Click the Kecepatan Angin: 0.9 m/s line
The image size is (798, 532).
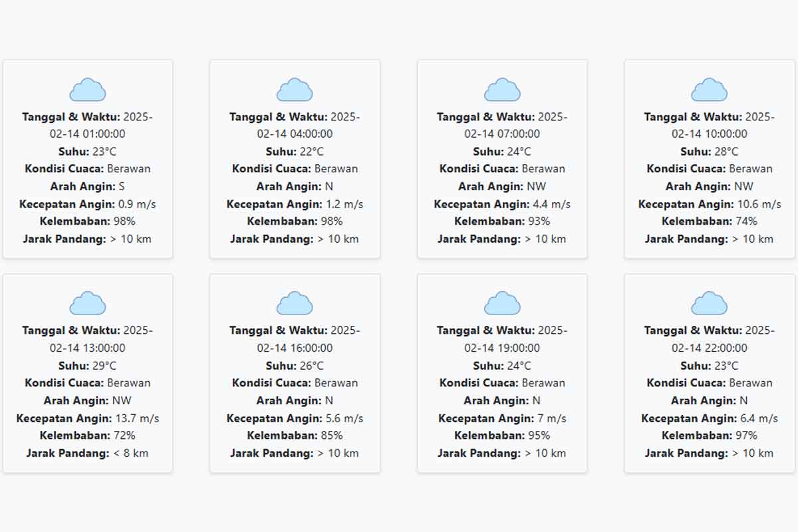pyautogui.click(x=88, y=204)
